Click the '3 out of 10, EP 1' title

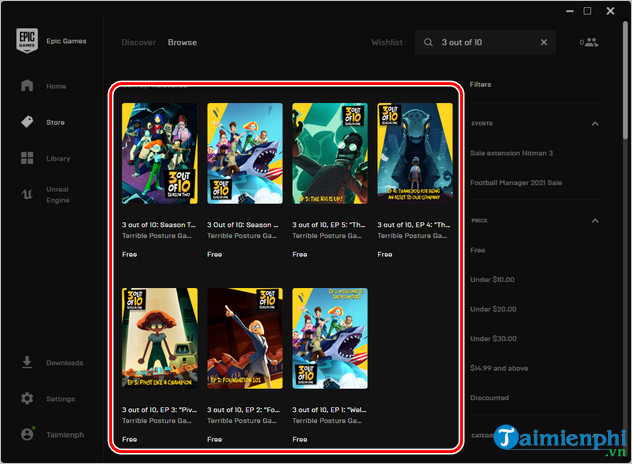point(329,410)
